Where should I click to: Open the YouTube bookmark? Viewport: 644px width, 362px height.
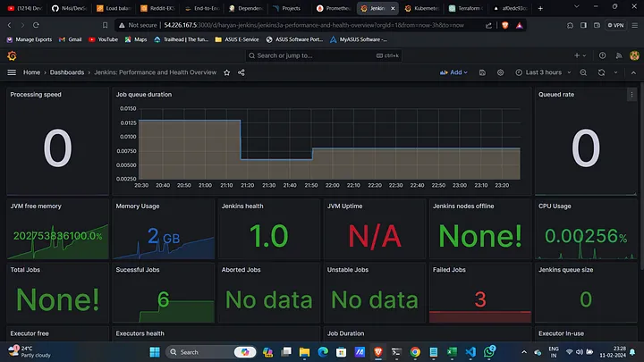[x=103, y=39]
